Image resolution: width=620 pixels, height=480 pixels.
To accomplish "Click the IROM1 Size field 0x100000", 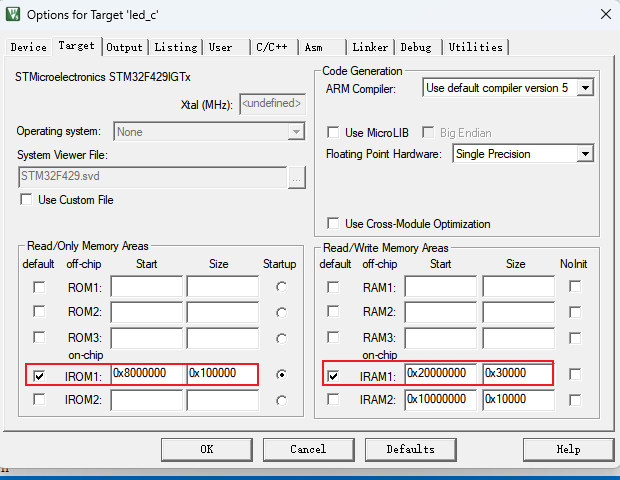I will pos(223,374).
